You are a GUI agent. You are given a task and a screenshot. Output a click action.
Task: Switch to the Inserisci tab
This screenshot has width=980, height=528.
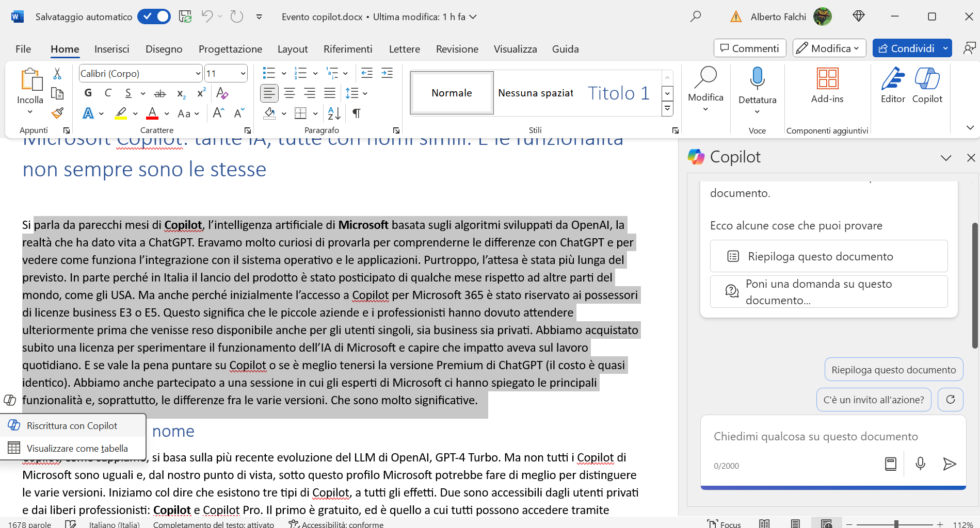click(x=111, y=49)
